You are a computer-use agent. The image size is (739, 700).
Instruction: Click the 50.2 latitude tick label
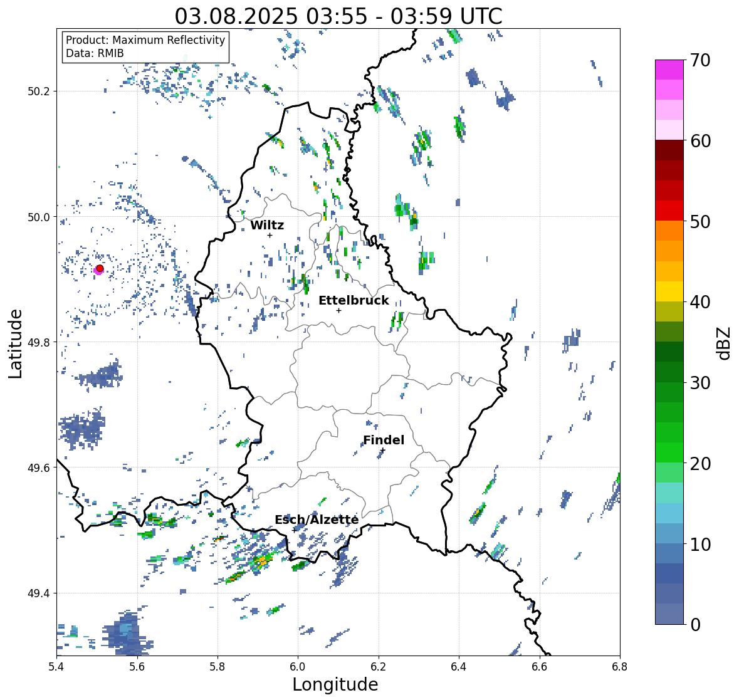pos(40,91)
